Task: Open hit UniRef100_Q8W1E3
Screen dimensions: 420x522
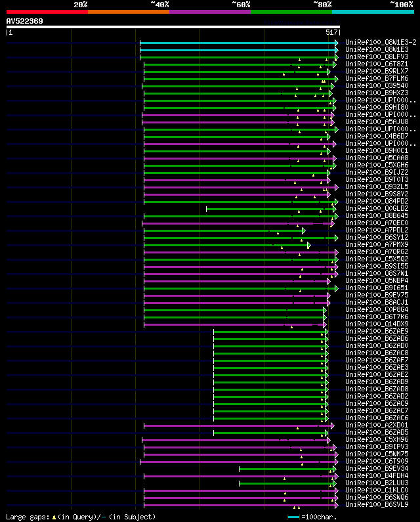Action: (x=377, y=50)
